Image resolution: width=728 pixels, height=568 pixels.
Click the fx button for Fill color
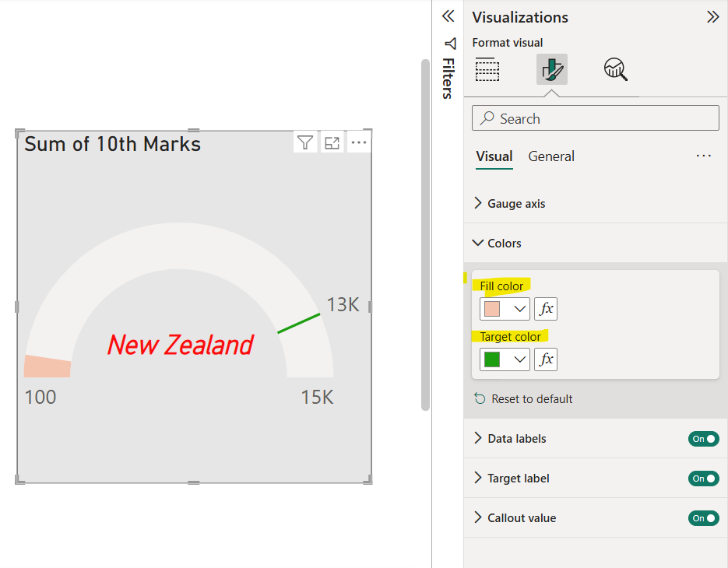pos(545,309)
